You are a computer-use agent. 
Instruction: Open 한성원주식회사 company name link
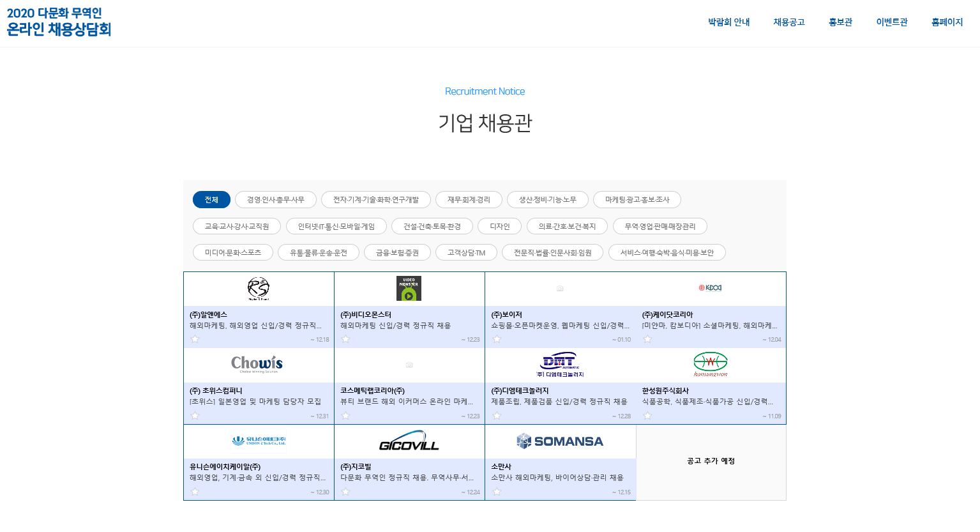(x=665, y=391)
